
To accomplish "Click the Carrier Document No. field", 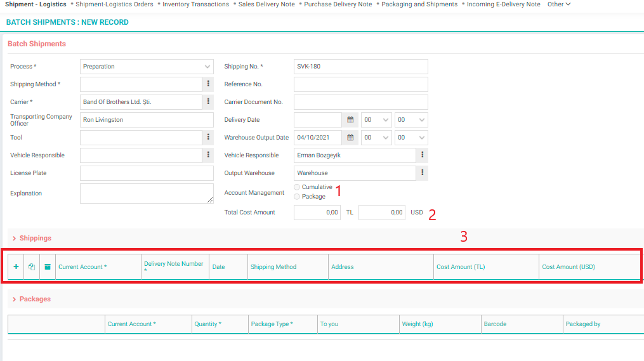I will (x=360, y=102).
